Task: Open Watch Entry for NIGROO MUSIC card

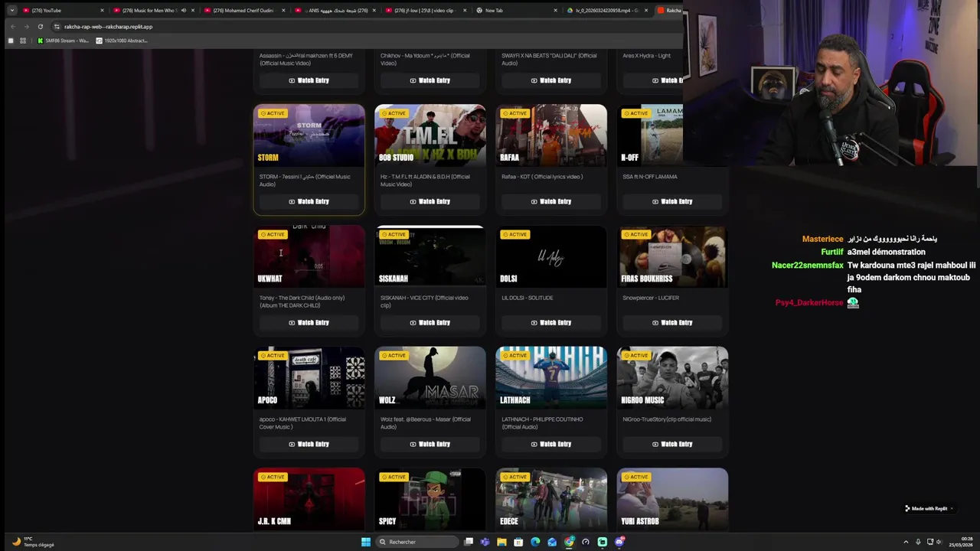Action: (x=672, y=444)
